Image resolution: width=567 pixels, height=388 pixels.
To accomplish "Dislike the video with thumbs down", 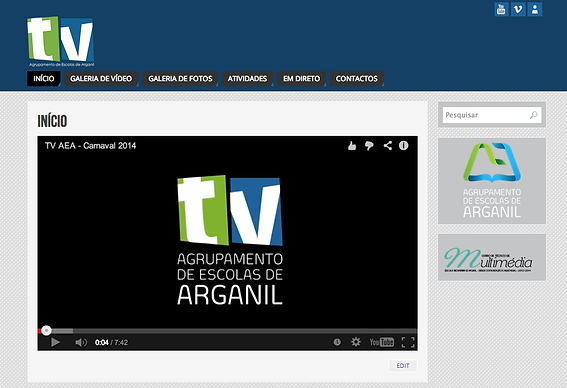I will (369, 146).
